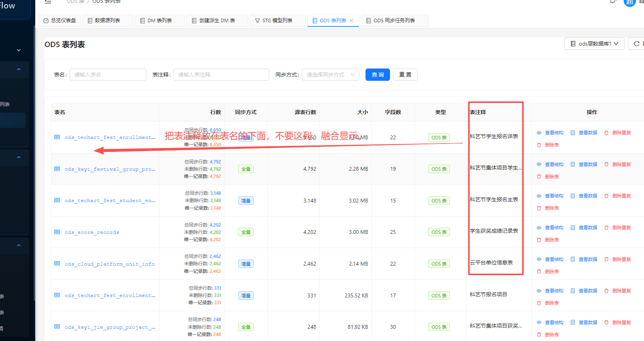
Task: Open the ods层数据库1 database selector
Action: tap(594, 44)
